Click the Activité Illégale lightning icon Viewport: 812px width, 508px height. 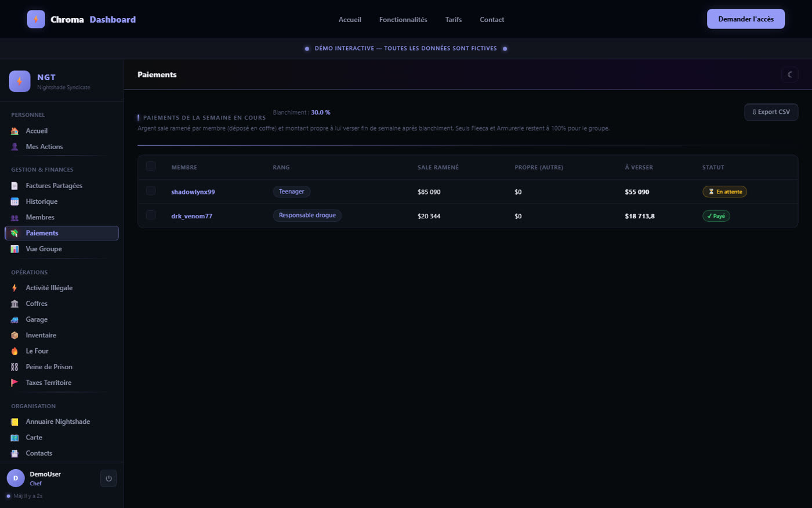14,288
